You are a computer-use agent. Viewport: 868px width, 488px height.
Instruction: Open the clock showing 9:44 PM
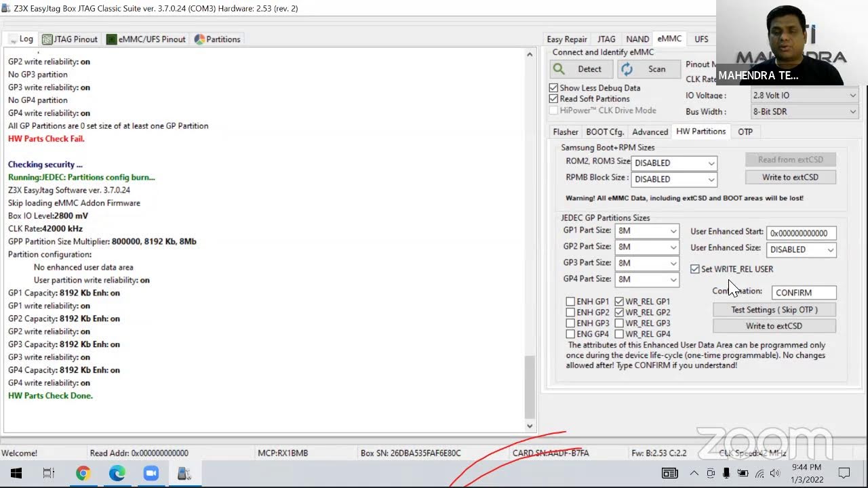pyautogui.click(x=806, y=473)
